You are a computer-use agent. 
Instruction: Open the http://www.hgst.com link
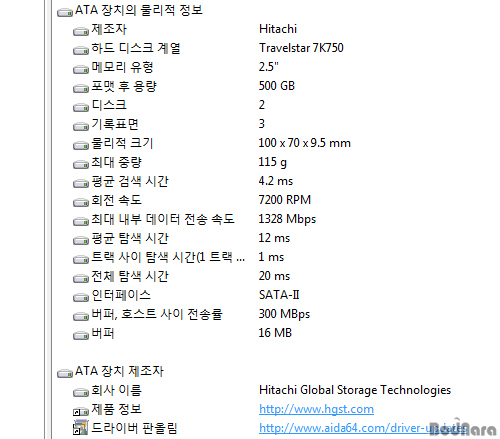tap(316, 409)
